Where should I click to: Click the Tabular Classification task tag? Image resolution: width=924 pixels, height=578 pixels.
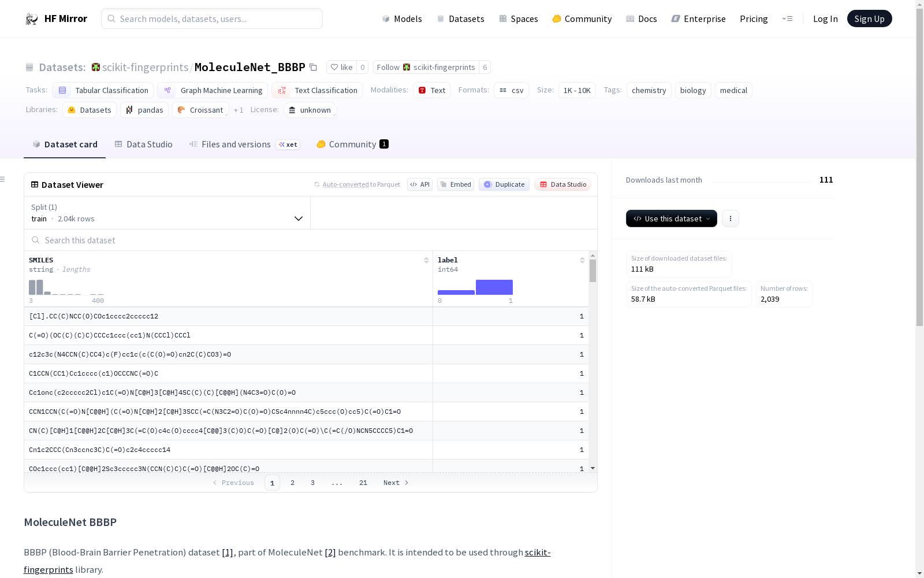click(103, 90)
